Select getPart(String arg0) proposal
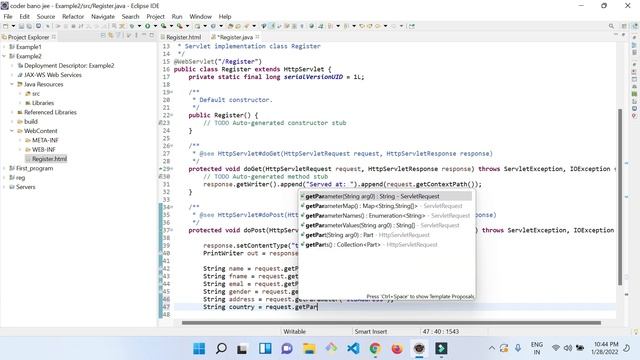 [x=386, y=235]
